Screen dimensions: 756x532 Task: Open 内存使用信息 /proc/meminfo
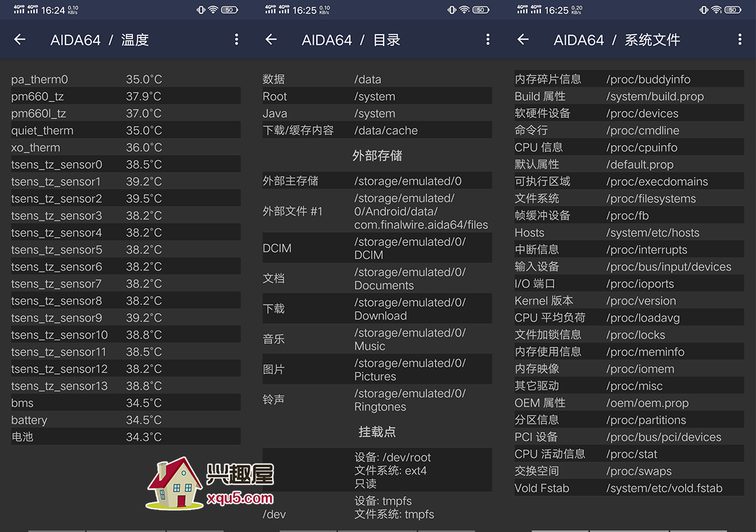pyautogui.click(x=629, y=351)
